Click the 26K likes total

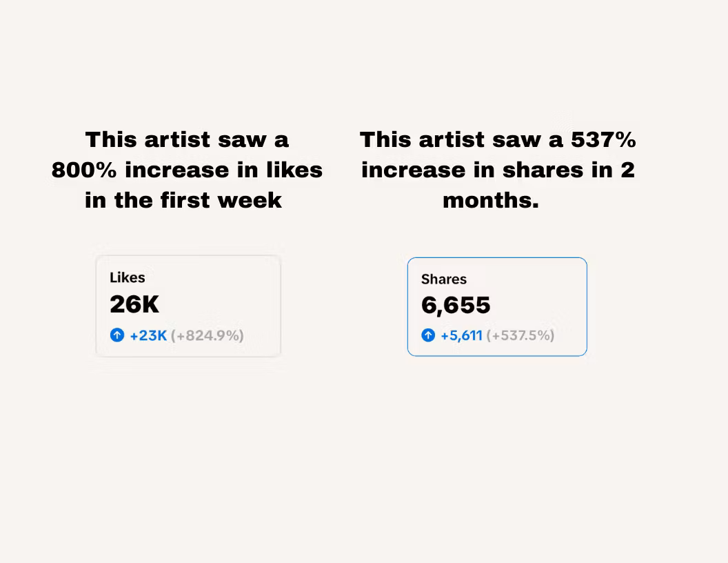(x=134, y=304)
